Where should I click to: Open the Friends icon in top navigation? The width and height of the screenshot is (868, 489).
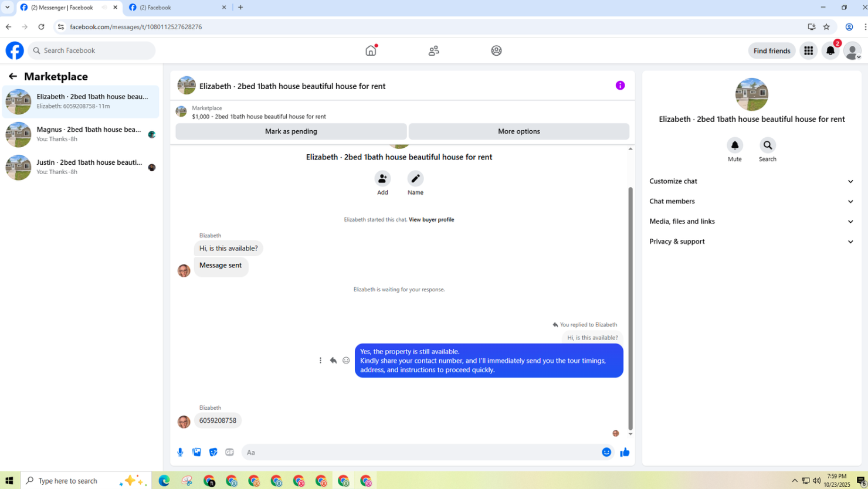tap(433, 50)
